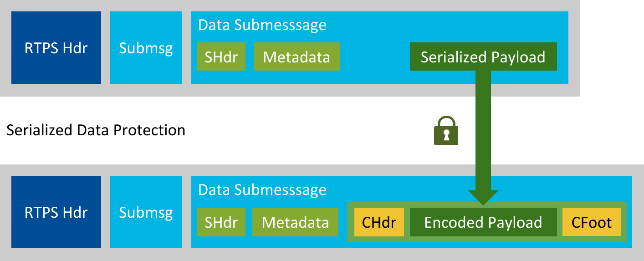
Task: Click the yellow CHdr block
Action: point(379,222)
